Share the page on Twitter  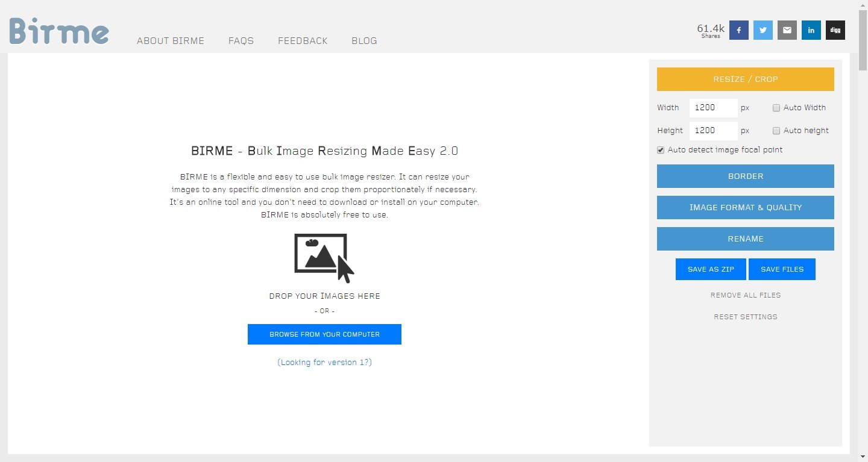click(763, 30)
